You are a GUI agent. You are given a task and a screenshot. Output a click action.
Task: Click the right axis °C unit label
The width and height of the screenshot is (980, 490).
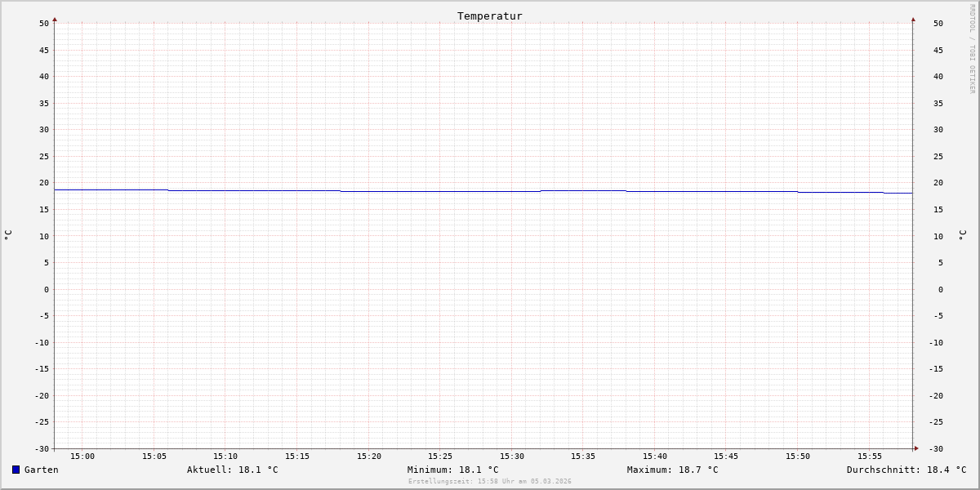962,235
